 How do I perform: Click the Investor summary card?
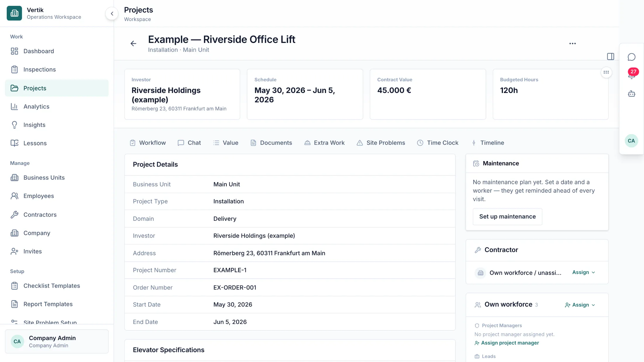point(182,94)
